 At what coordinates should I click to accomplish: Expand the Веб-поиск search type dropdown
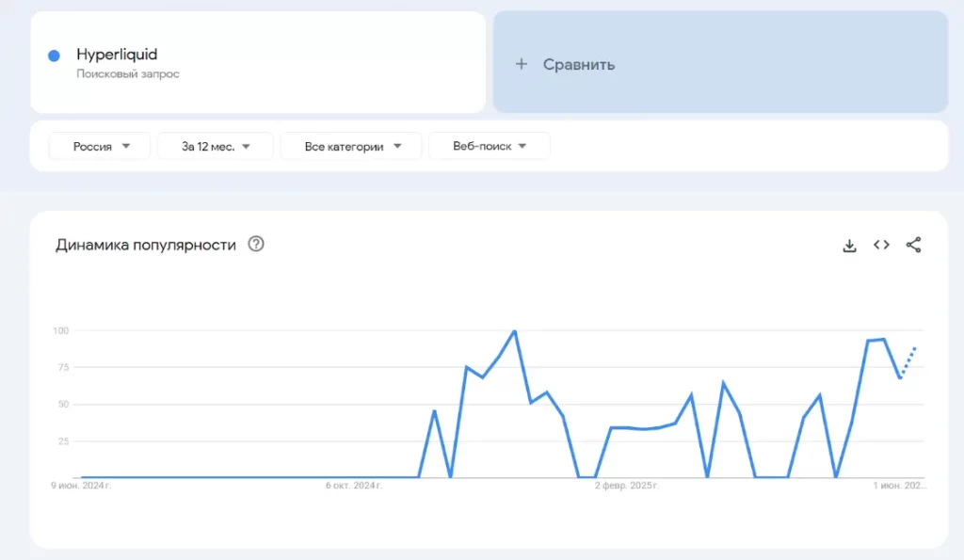[490, 146]
